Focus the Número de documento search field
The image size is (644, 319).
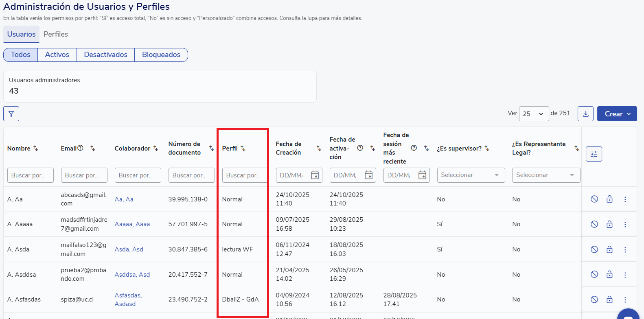(191, 175)
